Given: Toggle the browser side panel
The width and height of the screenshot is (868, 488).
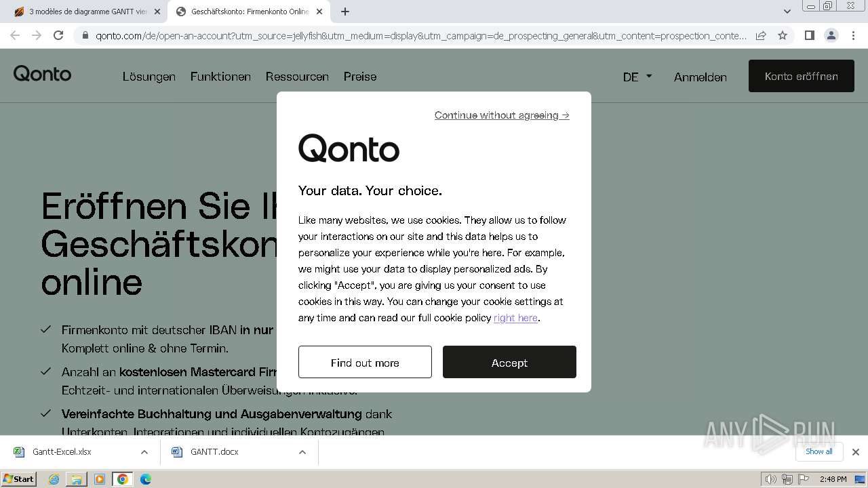Looking at the screenshot, I should tap(809, 35).
